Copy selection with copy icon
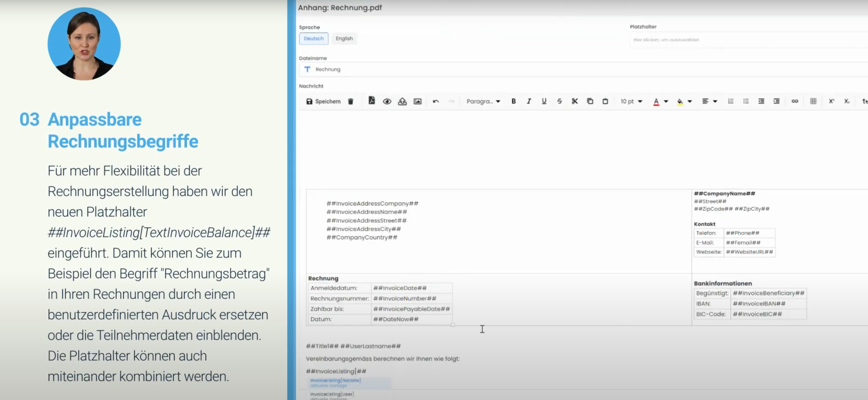868x400 pixels. coord(590,101)
